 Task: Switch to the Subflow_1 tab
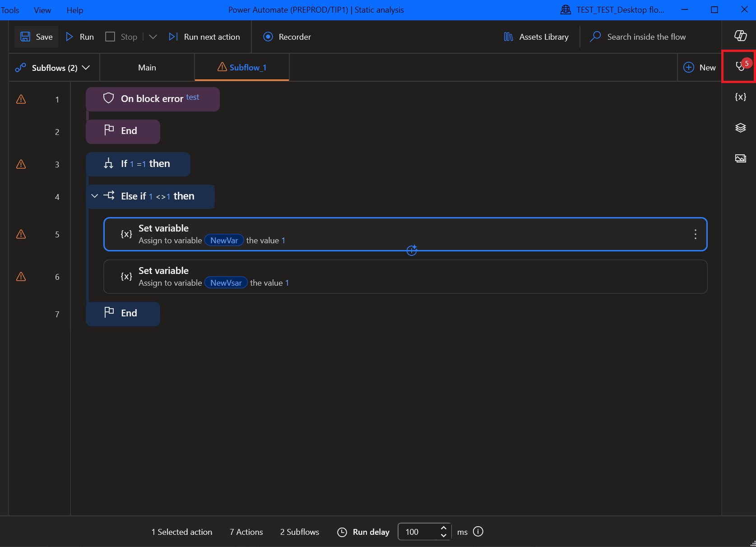pos(241,67)
